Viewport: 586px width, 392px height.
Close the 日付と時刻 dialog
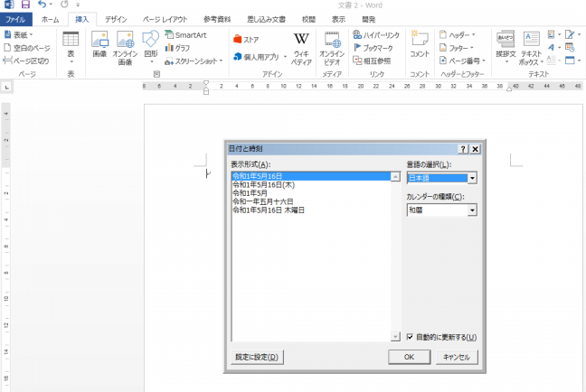pos(475,149)
